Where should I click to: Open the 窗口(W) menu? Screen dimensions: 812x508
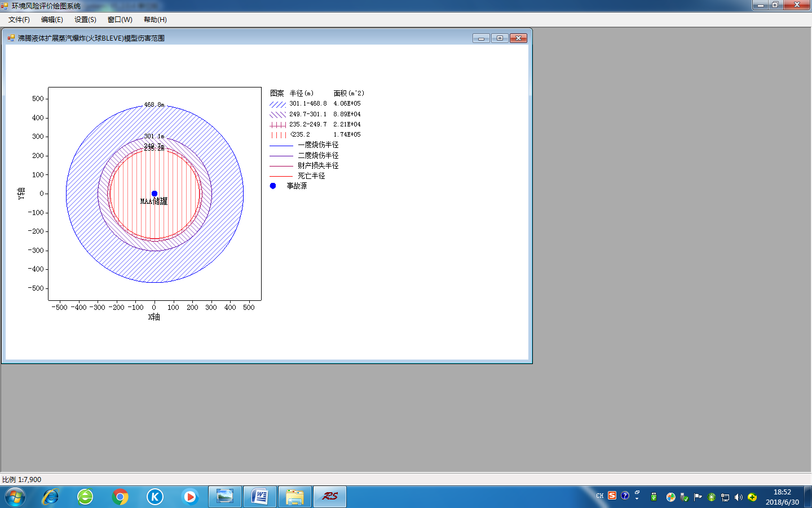(120, 20)
